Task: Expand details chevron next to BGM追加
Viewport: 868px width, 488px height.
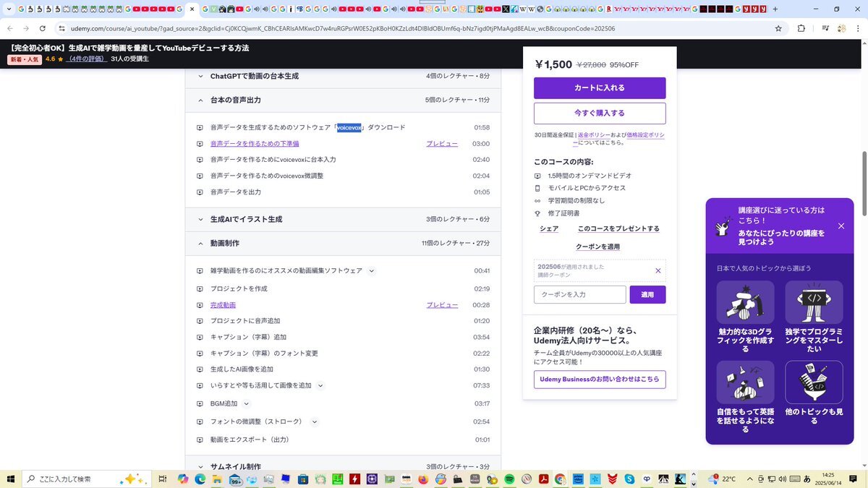Action: pos(246,404)
